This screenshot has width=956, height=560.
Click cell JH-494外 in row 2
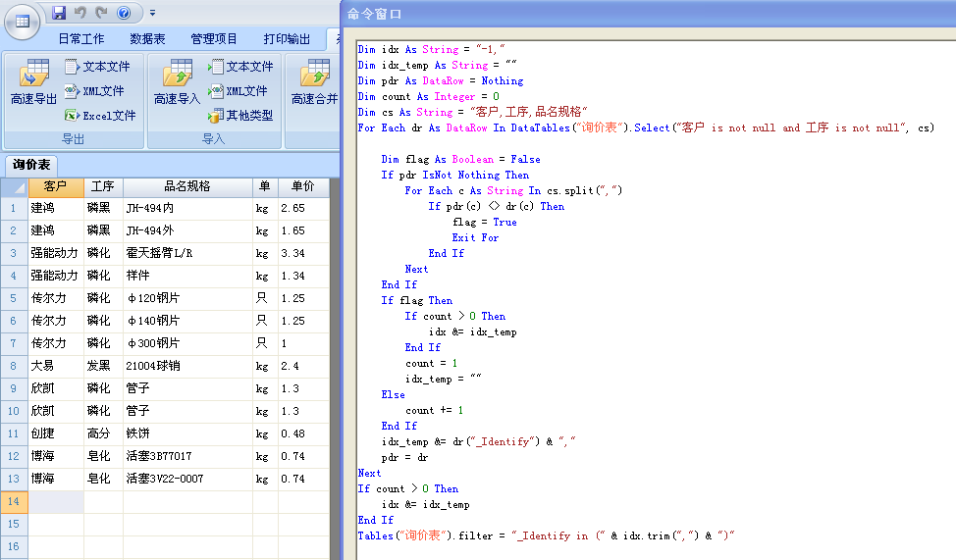187,230
